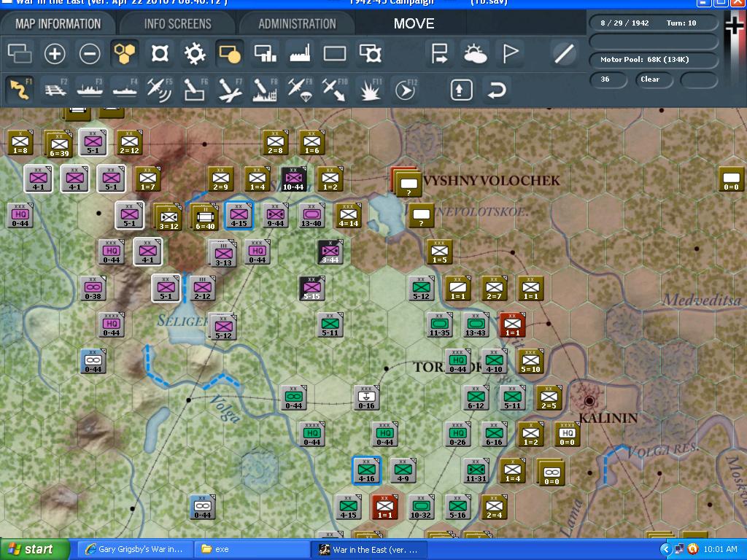Click the 36 value button
747x560 pixels.
pyautogui.click(x=608, y=79)
